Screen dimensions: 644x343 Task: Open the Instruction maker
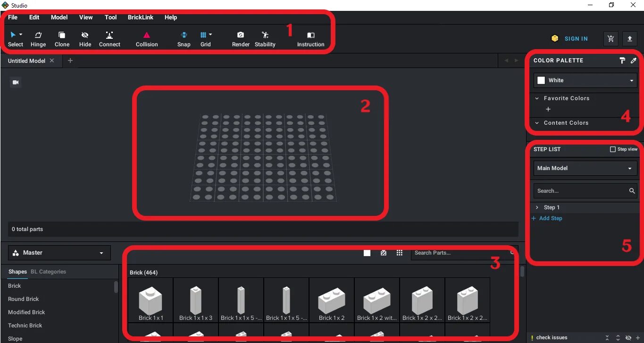coord(310,39)
